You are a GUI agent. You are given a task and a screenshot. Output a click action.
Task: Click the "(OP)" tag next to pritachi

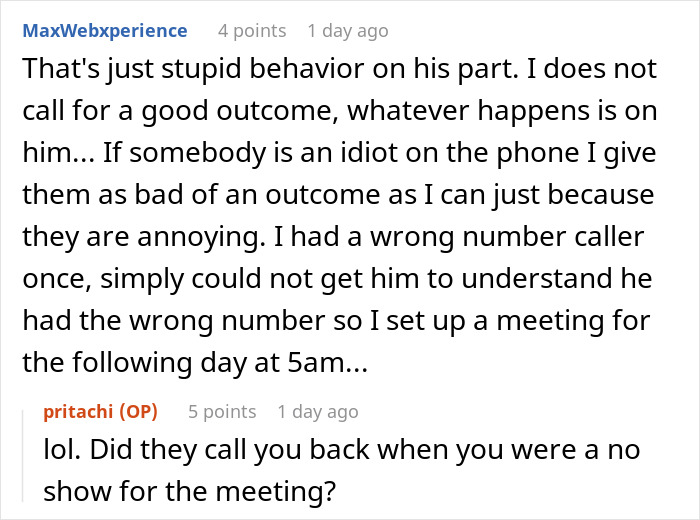138,412
